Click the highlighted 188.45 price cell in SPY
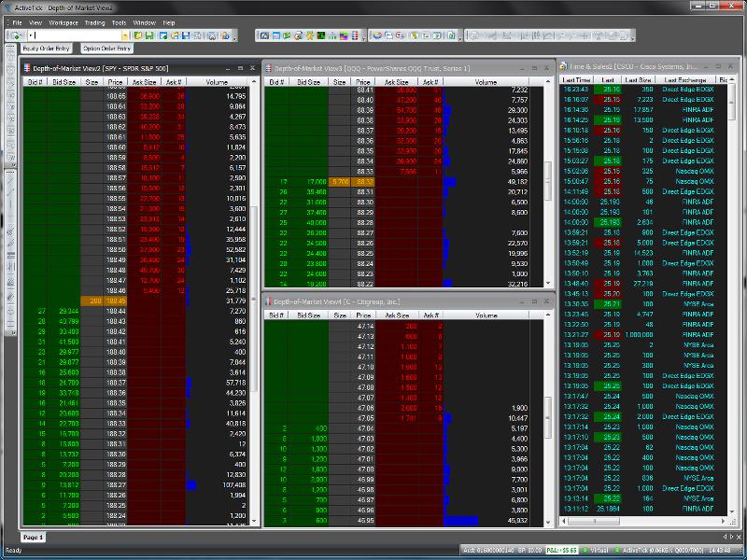747x560 pixels. [115, 301]
